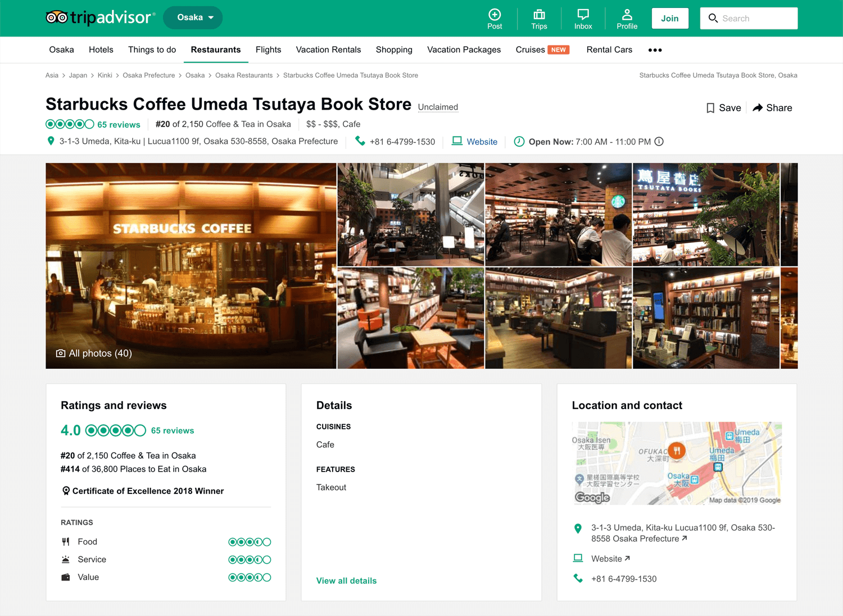Click the hours info circle icon
The image size is (843, 616).
pyautogui.click(x=659, y=142)
